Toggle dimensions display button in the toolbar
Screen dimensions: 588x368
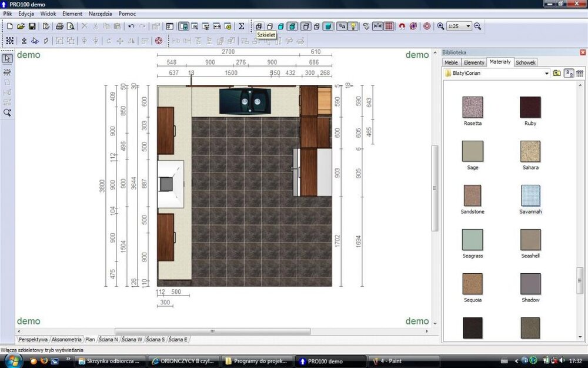coord(377,26)
